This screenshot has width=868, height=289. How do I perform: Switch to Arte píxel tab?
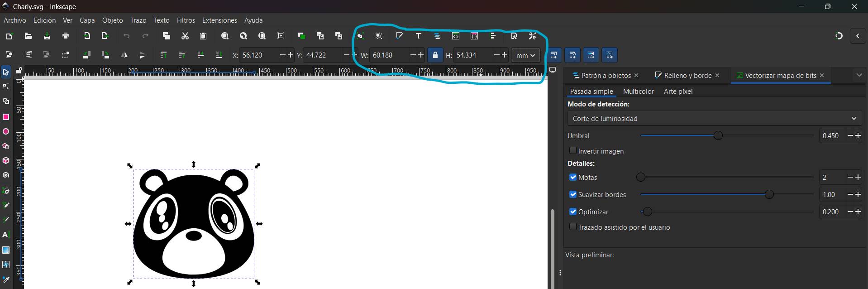[x=678, y=91]
